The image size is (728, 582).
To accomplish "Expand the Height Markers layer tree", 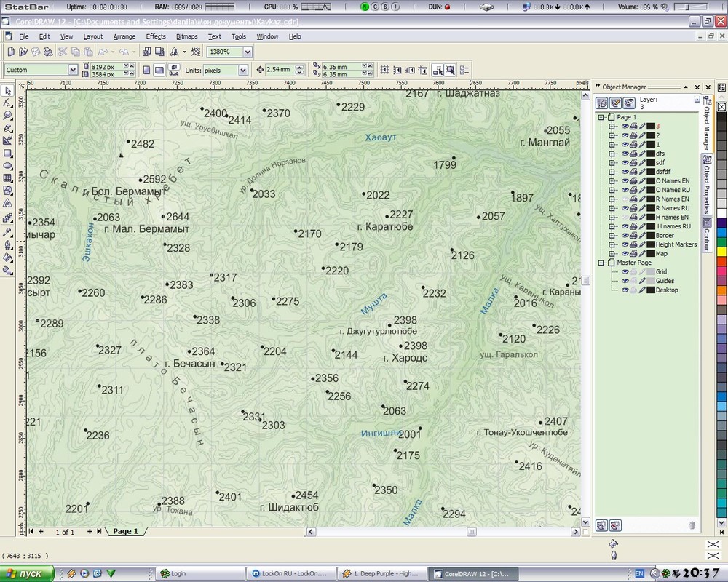I will [612, 245].
